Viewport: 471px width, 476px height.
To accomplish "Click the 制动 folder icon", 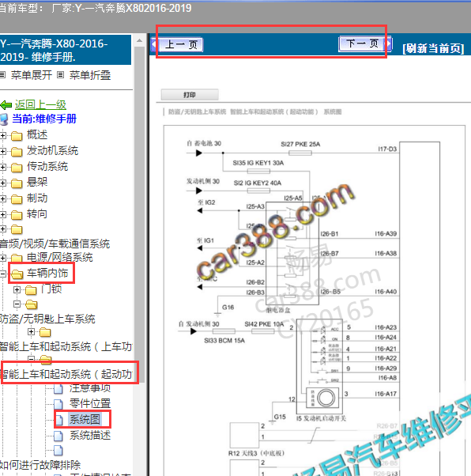I will pyautogui.click(x=17, y=199).
